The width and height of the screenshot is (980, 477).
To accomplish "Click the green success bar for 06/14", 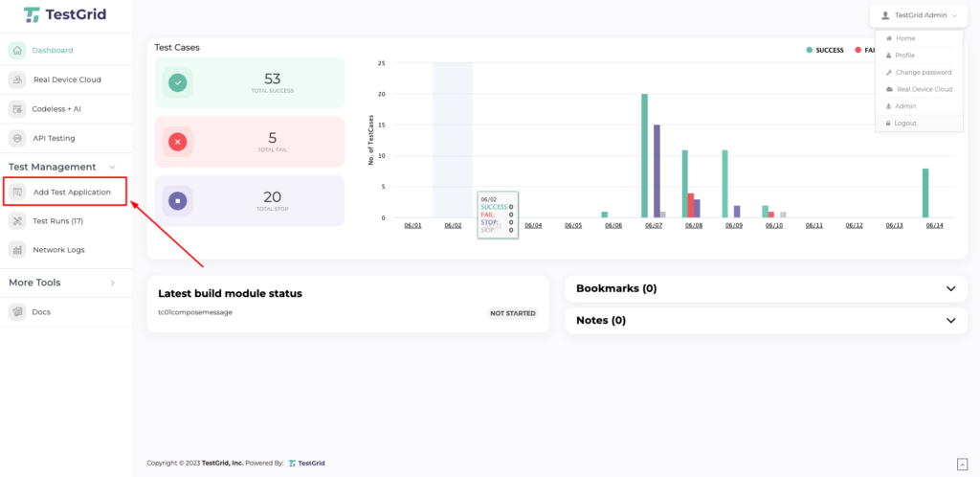I will pos(925,193).
